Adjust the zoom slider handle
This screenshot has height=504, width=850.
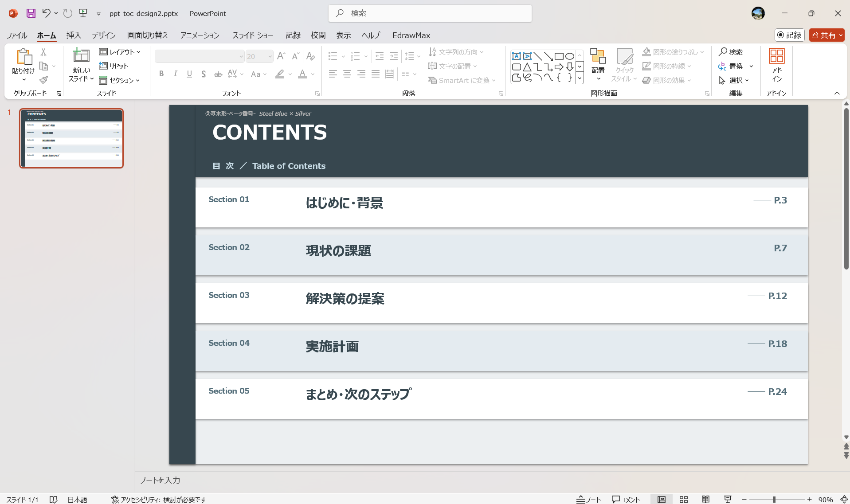point(774,499)
